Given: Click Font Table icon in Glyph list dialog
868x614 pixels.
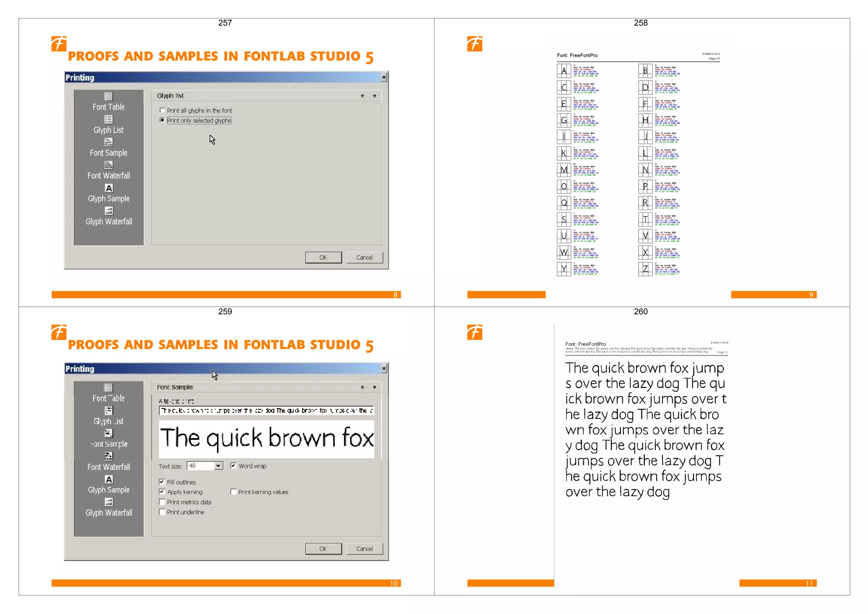Looking at the screenshot, I should (108, 96).
